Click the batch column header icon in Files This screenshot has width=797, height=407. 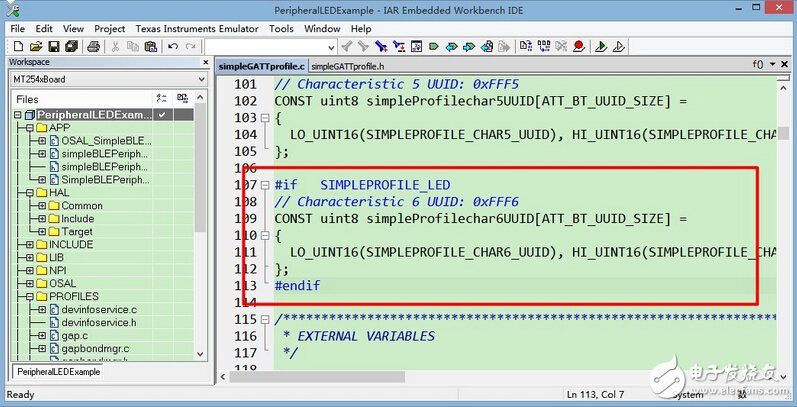[x=182, y=99]
